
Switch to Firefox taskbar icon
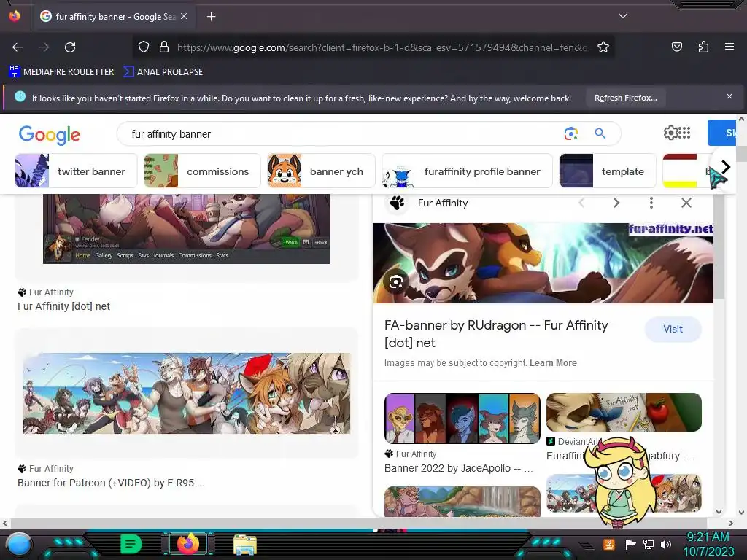(187, 544)
